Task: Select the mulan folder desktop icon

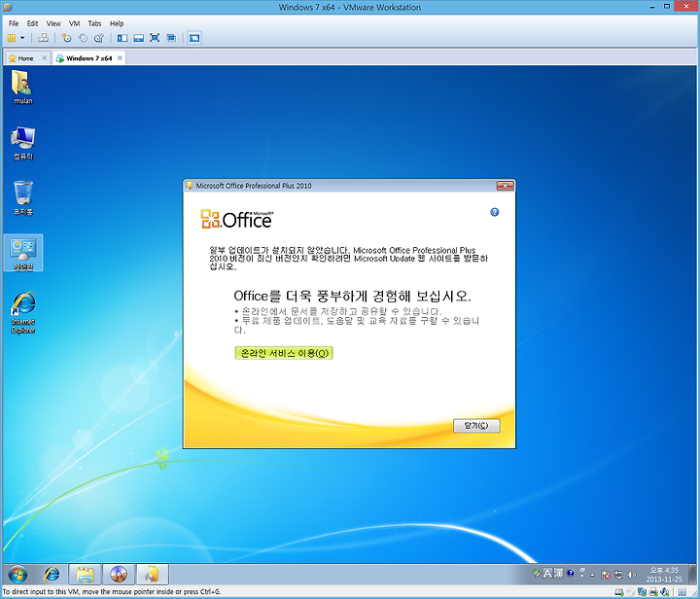Action: click(22, 88)
